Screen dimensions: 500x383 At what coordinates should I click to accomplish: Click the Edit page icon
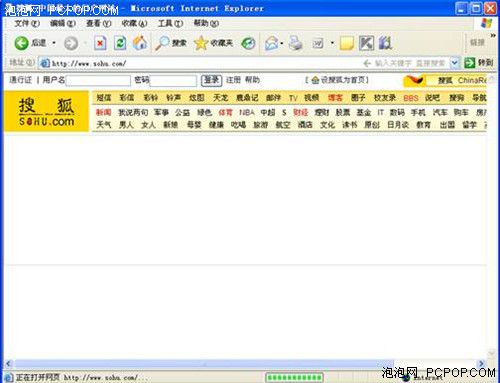pyautogui.click(x=318, y=43)
